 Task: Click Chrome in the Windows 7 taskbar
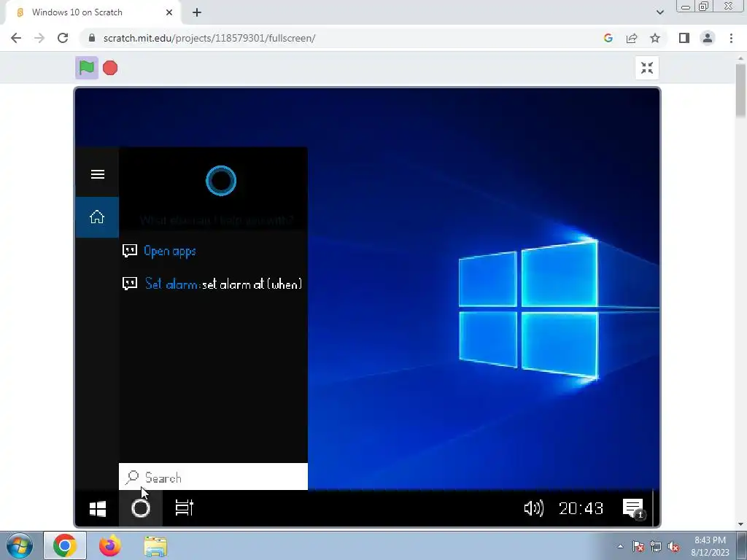65,545
